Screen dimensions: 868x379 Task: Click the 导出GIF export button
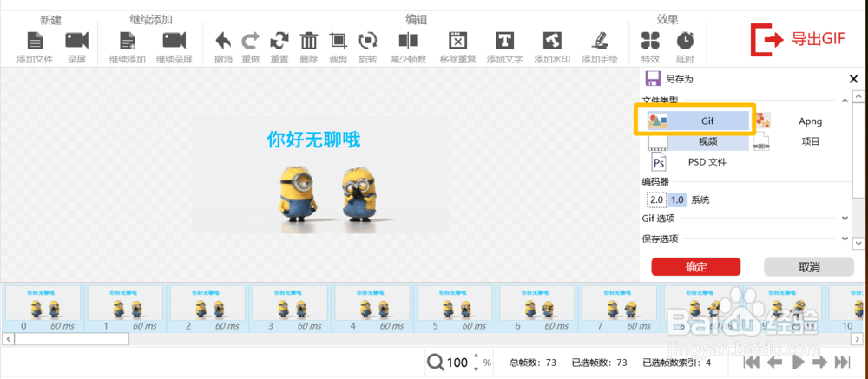tap(798, 39)
